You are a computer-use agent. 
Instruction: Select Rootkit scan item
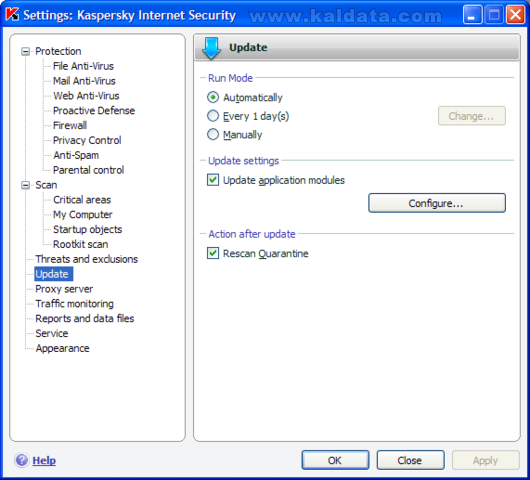click(x=80, y=244)
